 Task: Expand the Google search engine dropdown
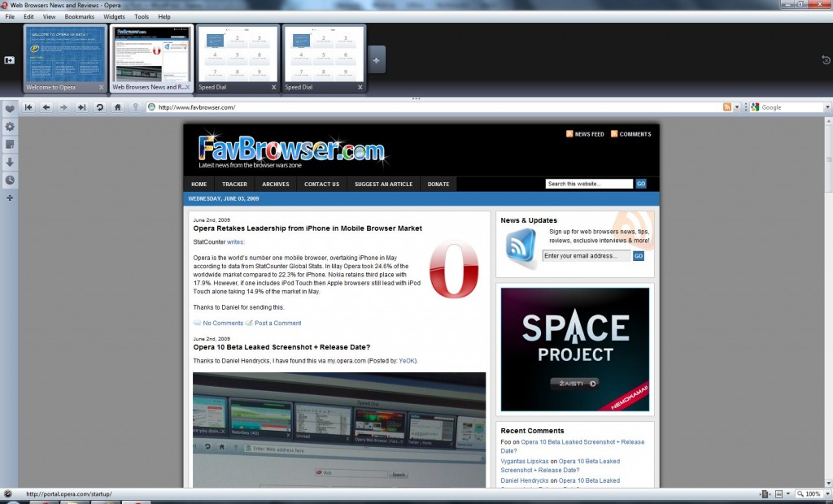(827, 107)
